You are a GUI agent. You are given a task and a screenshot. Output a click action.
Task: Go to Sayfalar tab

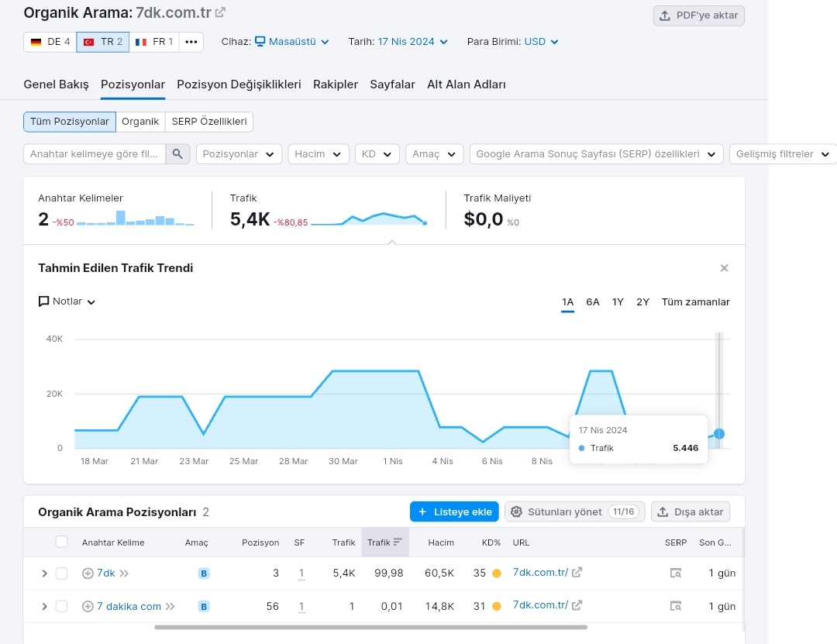tap(392, 84)
